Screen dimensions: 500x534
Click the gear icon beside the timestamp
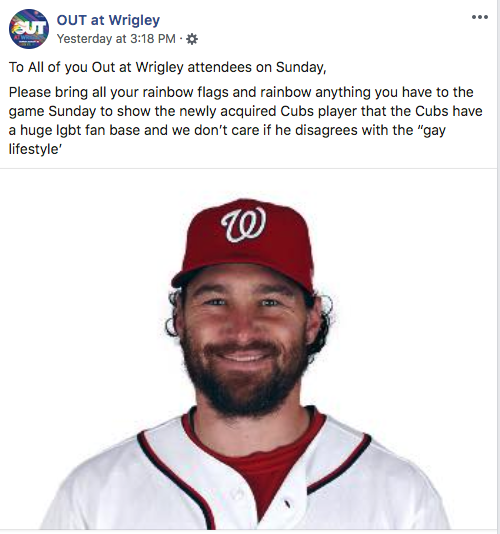click(192, 39)
